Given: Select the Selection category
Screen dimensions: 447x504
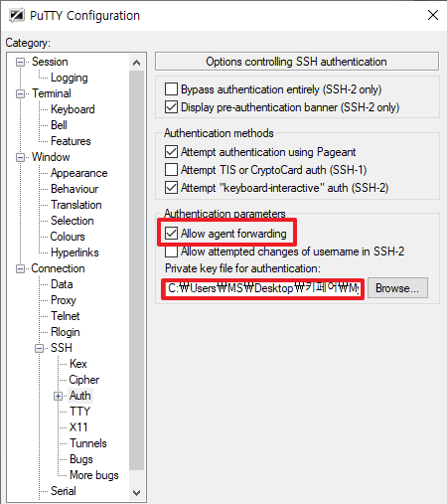Looking at the screenshot, I should tap(72, 221).
